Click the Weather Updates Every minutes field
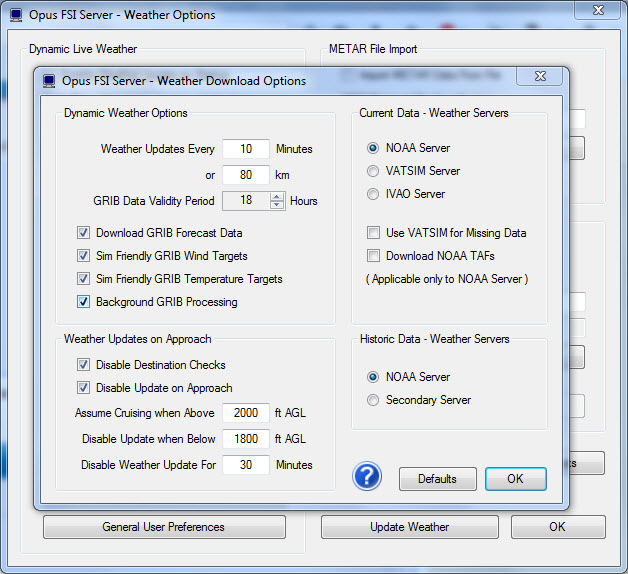Image resolution: width=628 pixels, height=574 pixels. click(x=246, y=149)
